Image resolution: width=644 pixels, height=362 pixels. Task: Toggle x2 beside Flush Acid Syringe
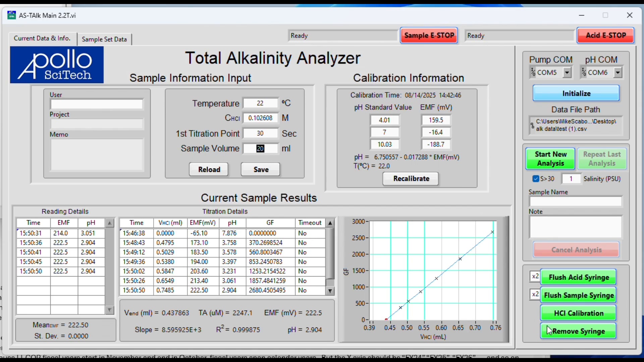tap(535, 276)
